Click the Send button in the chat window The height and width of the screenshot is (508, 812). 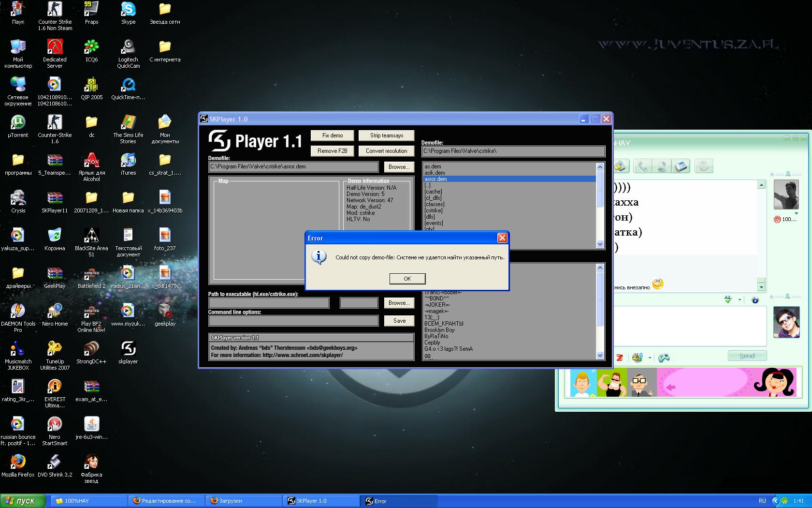click(747, 356)
